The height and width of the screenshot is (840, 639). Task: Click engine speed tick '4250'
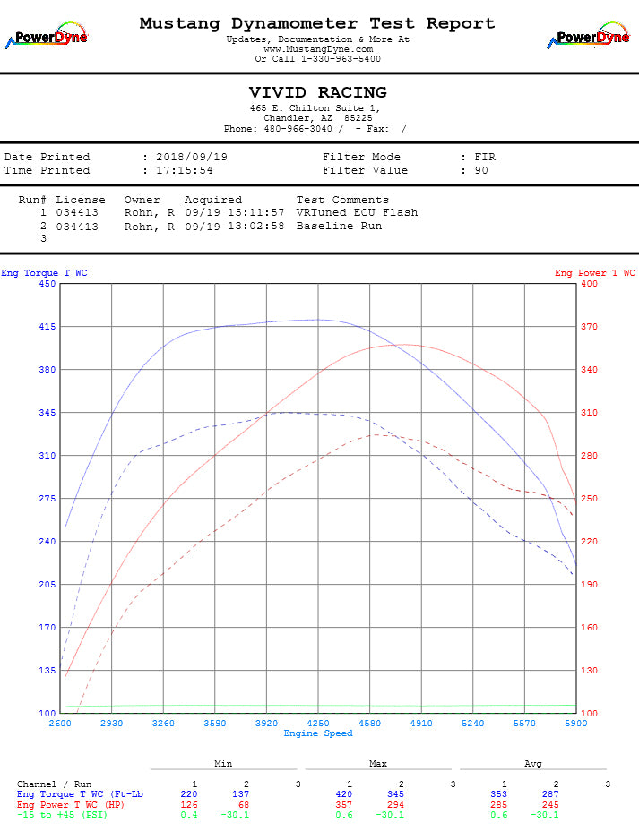(318, 724)
